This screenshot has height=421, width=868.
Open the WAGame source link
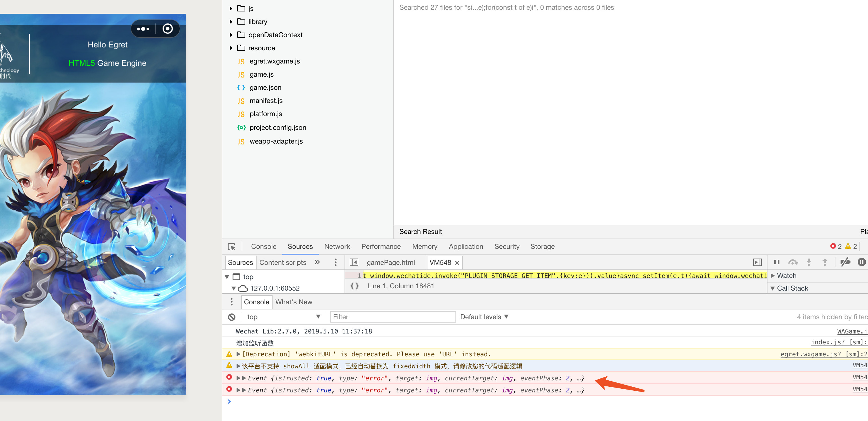852,331
